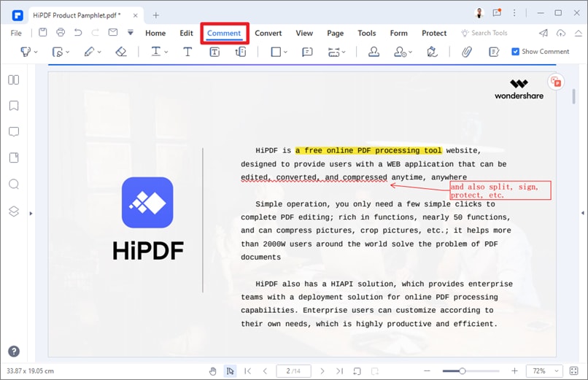Screen dimensions: 588x380
Task: Select the Underline text markup tool
Action: click(155, 51)
